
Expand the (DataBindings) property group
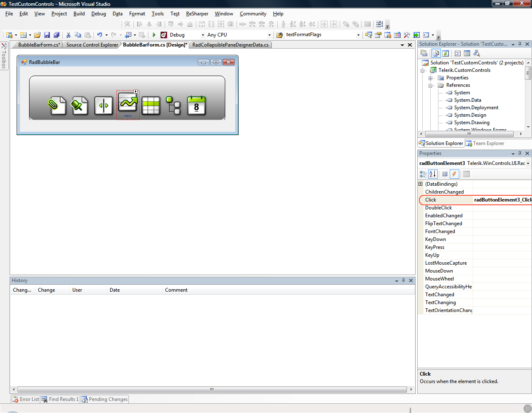tap(421, 184)
